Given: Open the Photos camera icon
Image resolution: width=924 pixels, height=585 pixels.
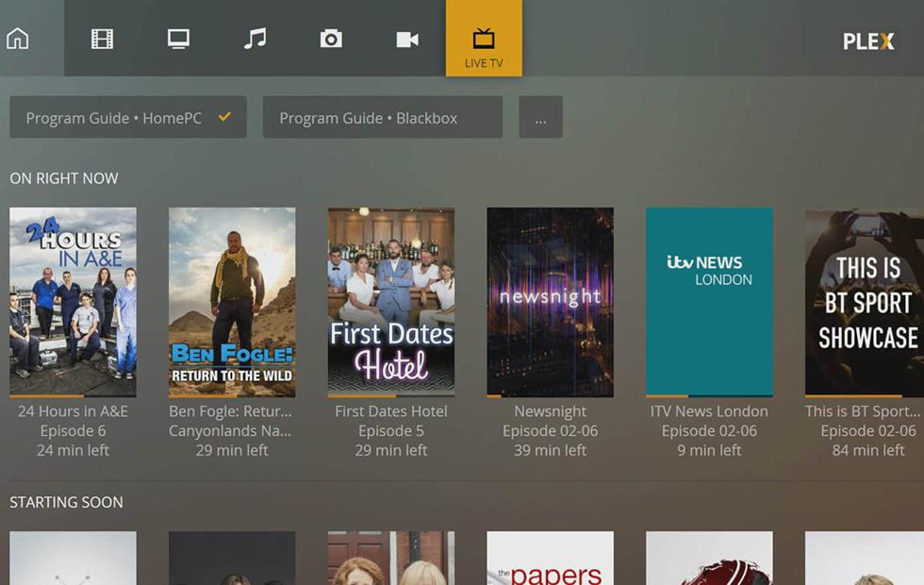Looking at the screenshot, I should coord(331,39).
